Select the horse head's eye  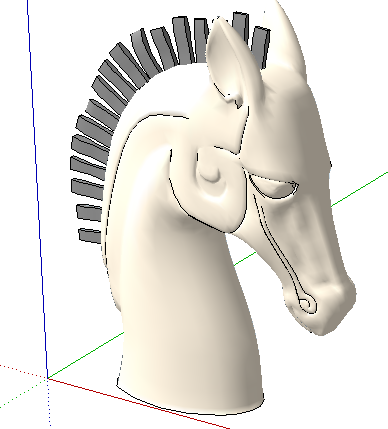[x=273, y=187]
